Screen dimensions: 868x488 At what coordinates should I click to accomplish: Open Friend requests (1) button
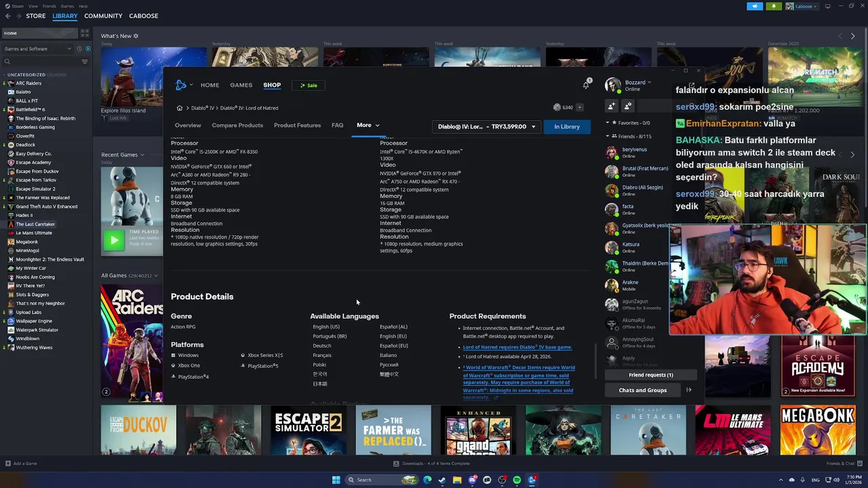(x=650, y=375)
